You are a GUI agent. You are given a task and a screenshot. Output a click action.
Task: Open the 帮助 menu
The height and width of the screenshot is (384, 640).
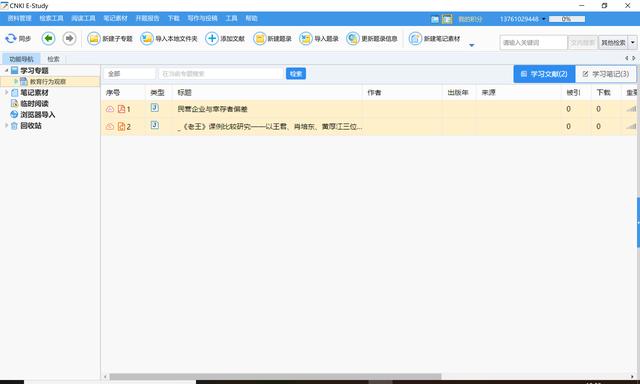251,18
